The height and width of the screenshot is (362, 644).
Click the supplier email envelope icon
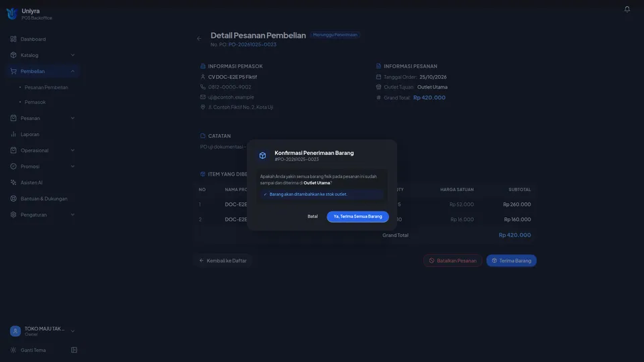point(203,97)
